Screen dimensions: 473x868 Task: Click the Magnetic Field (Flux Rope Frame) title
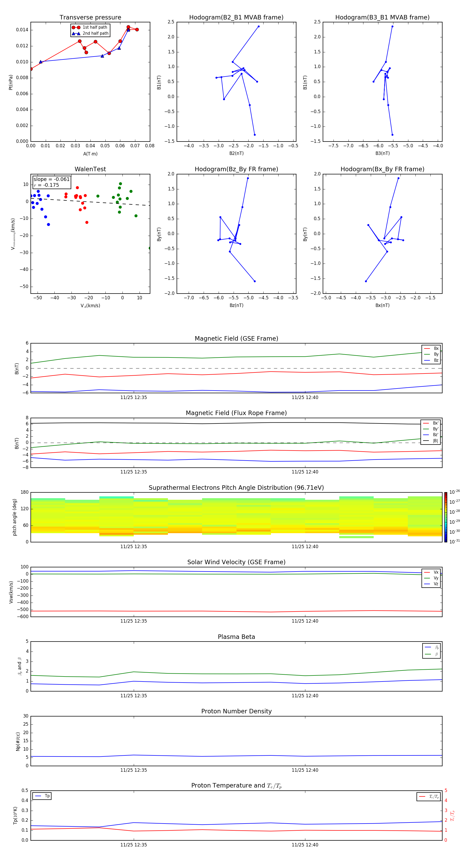point(236,413)
